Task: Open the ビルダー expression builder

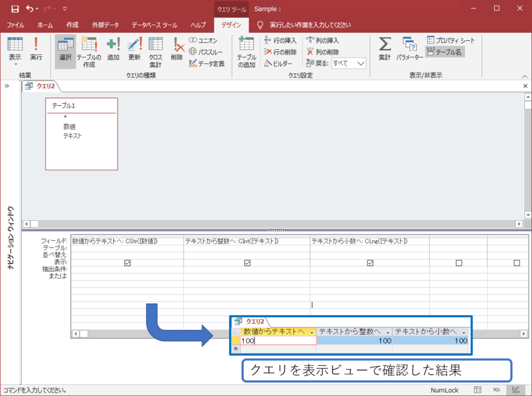Action: tap(278, 63)
